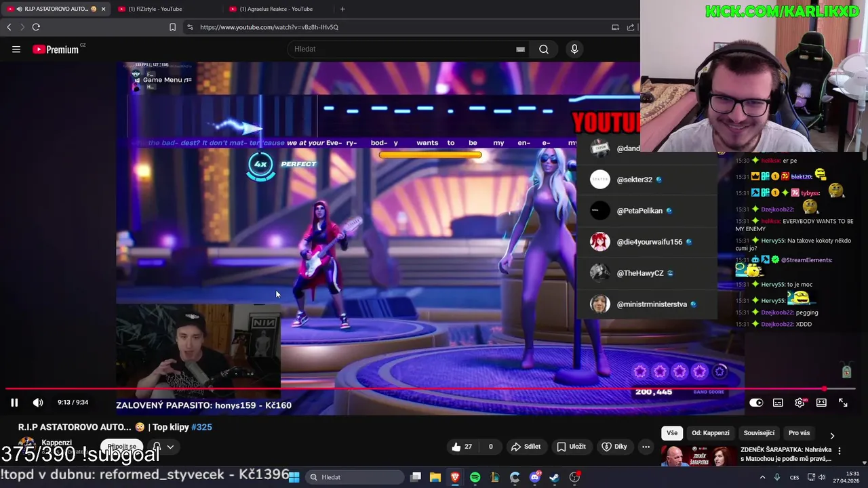Toggle the autoplay switch in the player
This screenshot has height=488, width=868.
756,403
